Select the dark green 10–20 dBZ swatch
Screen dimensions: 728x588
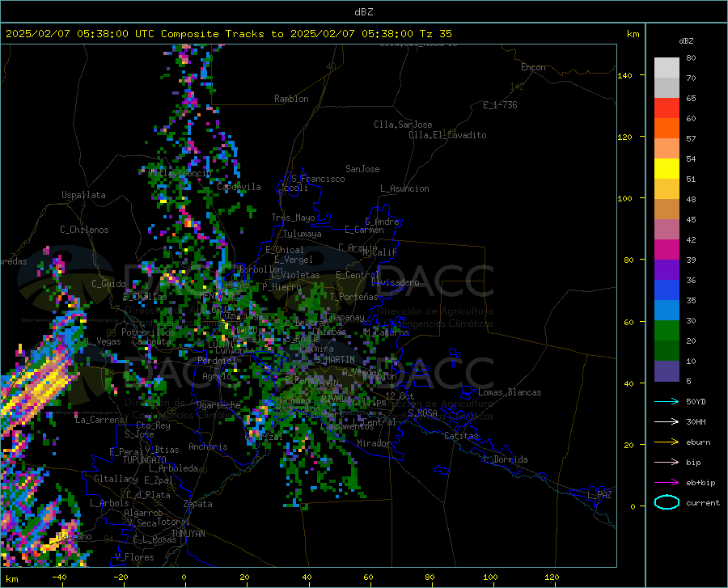pos(667,351)
